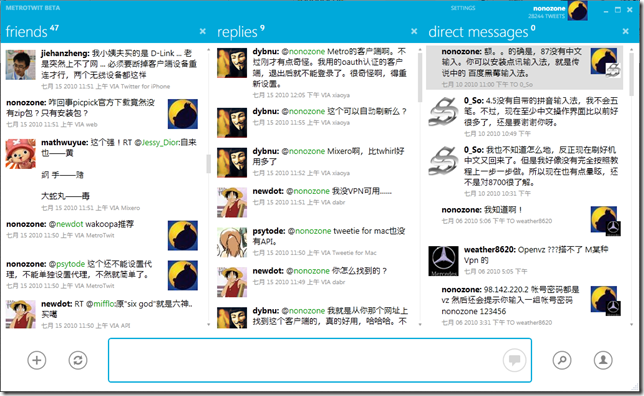The width and height of the screenshot is (644, 396).
Task: Click jiehanzheng username in friends column
Action: click(65, 53)
